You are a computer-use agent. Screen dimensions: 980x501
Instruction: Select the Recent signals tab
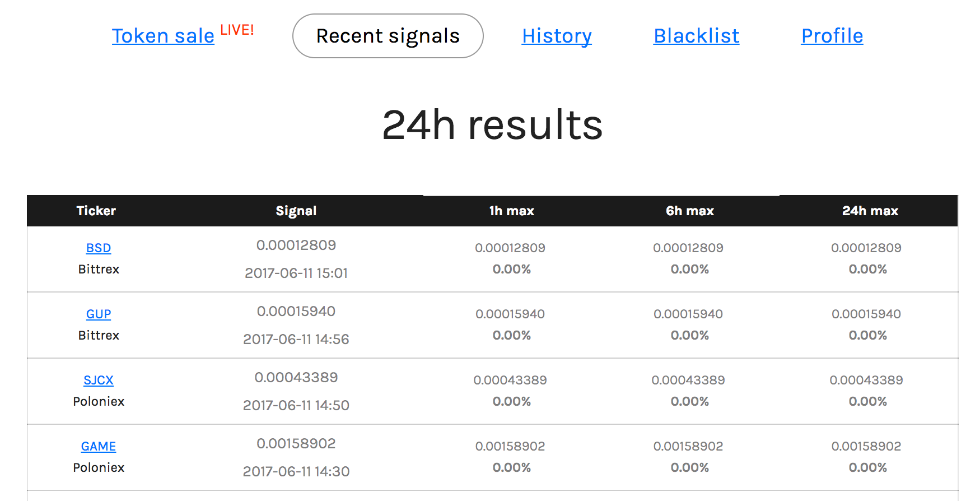[388, 36]
